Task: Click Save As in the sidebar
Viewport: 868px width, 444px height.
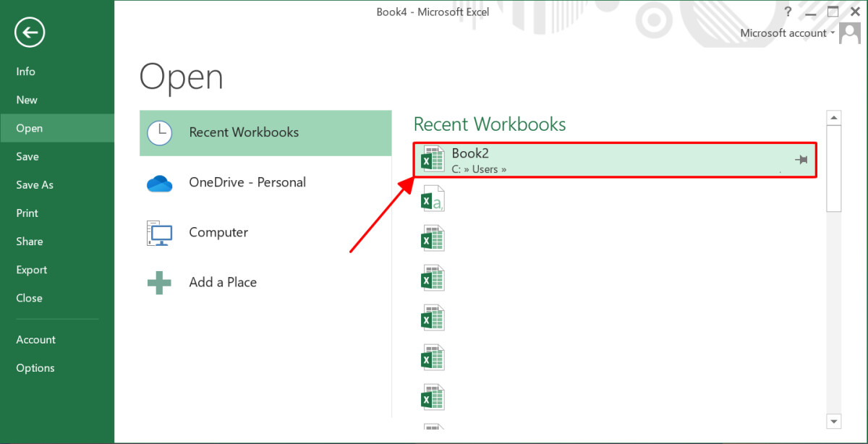Action: [x=33, y=184]
